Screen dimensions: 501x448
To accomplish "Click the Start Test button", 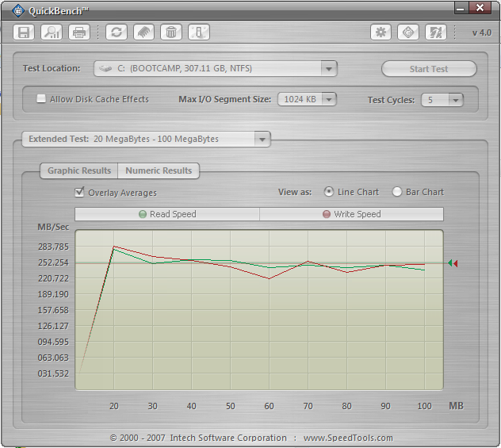I will 429,69.
